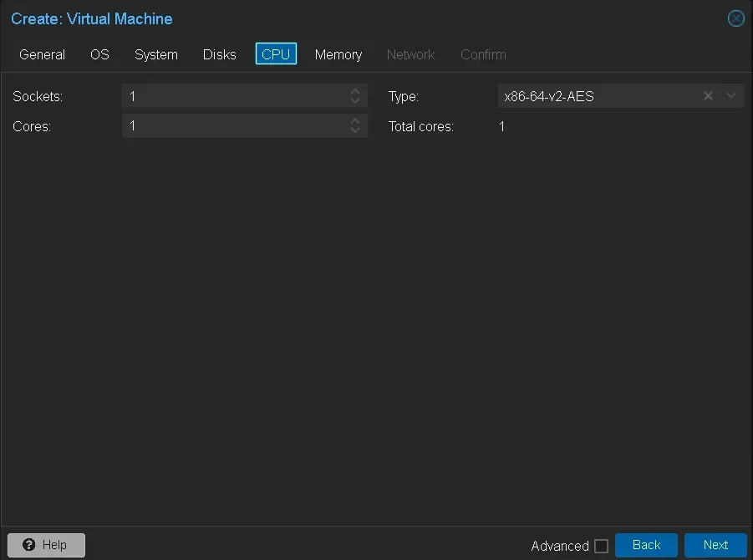The width and height of the screenshot is (753, 560).
Task: Click the Help question mark icon
Action: [28, 544]
